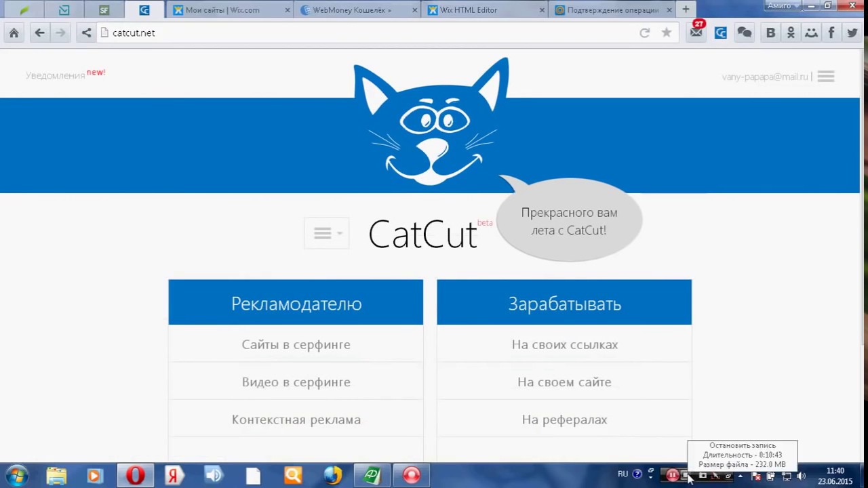Open mail icon showing 27 notifications
Screen dimensions: 868x488
click(x=696, y=31)
